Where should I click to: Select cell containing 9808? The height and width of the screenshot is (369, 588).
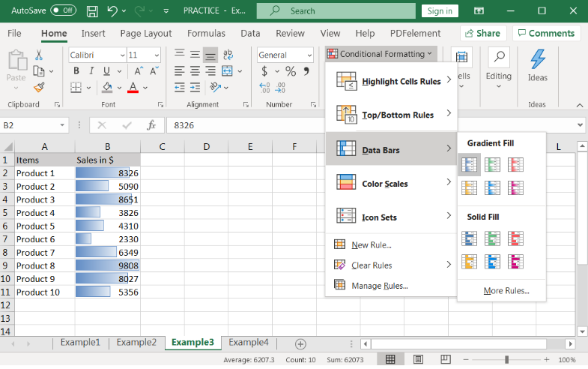(108, 265)
